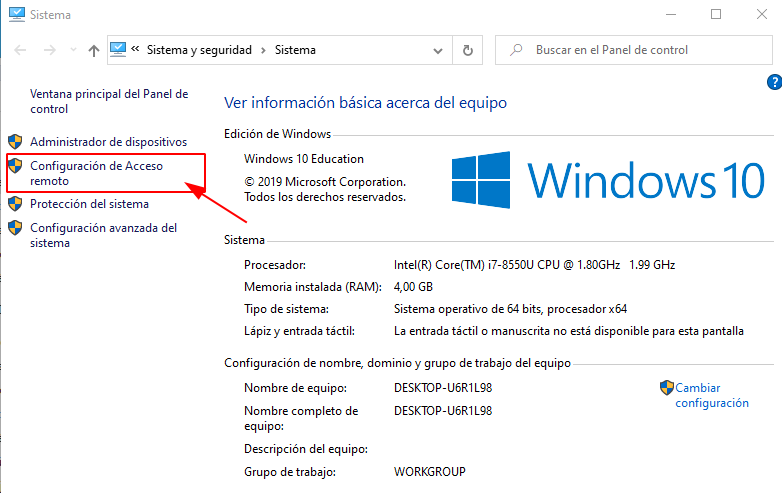Click the Windows 10 logo

coord(608,180)
